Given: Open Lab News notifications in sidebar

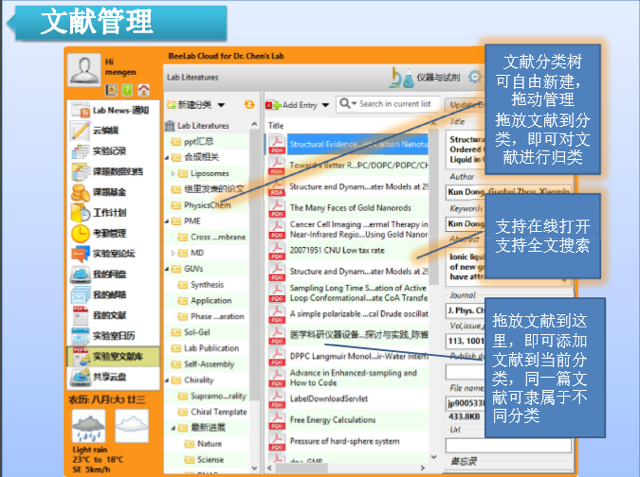Looking at the screenshot, I should coord(113,110).
